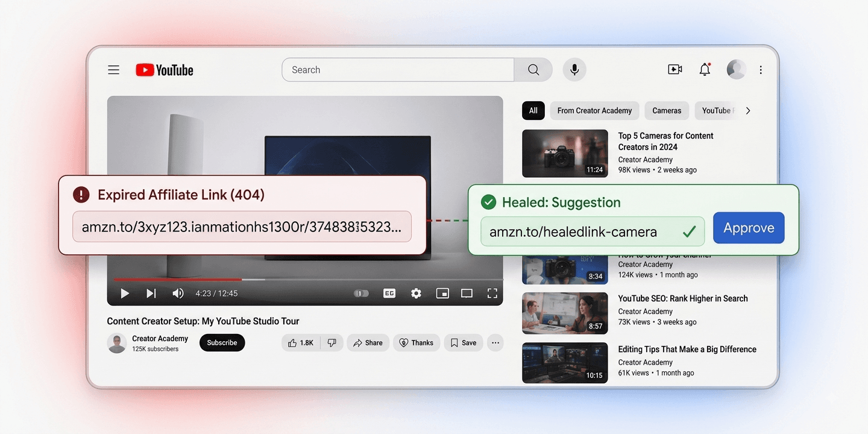Viewport: 868px width, 434px height.
Task: Click the '125K subscribers' text
Action: point(156,349)
